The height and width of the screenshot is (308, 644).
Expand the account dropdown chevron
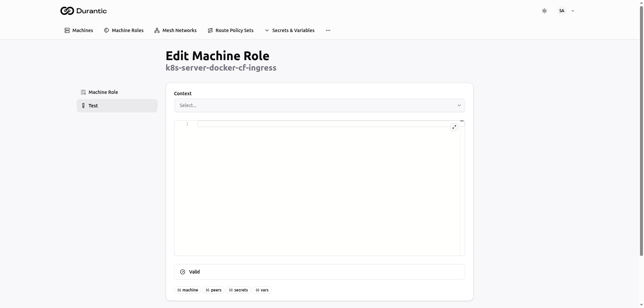click(x=573, y=11)
